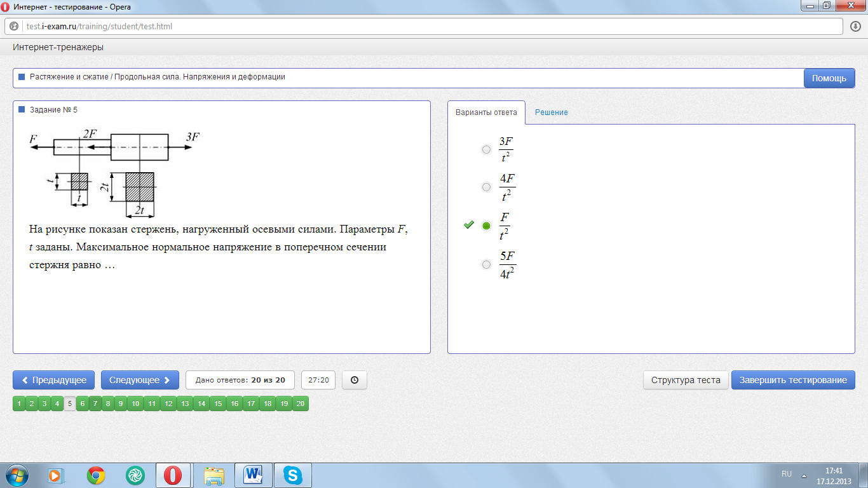Click the 27:20 timer display

click(x=318, y=380)
